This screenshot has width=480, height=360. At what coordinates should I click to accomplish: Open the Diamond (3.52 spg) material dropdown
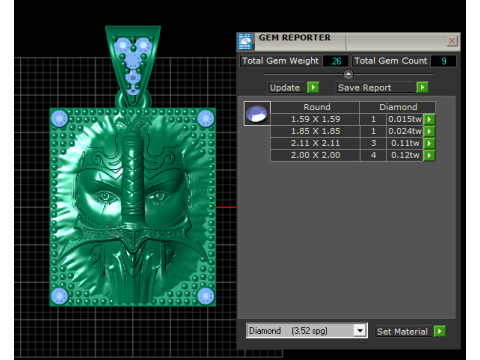(360, 331)
